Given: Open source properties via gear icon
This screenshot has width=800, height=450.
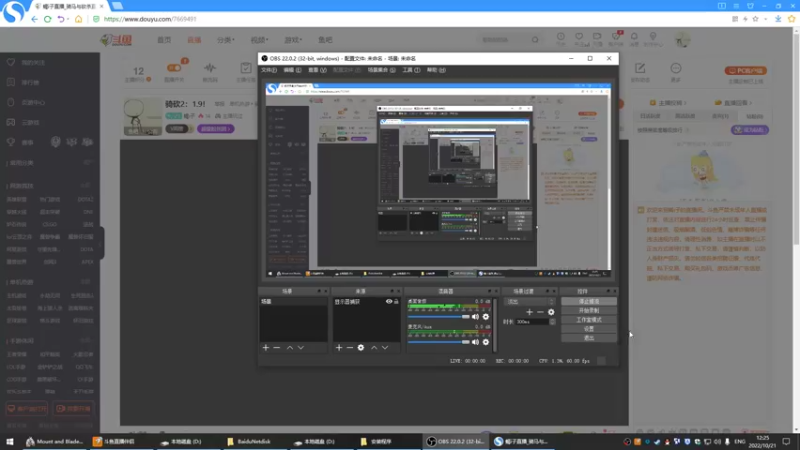Looking at the screenshot, I should coord(361,347).
